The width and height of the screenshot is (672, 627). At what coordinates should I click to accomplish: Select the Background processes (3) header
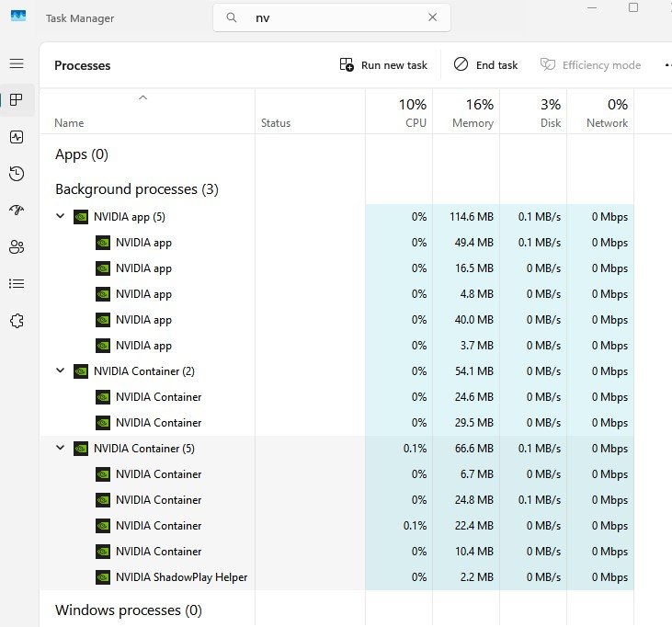(137, 189)
